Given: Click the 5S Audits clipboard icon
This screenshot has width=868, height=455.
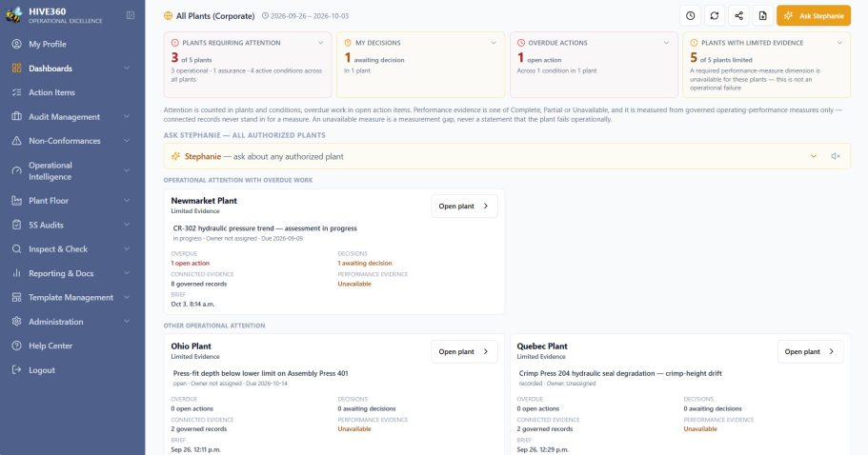Looking at the screenshot, I should click(x=16, y=225).
